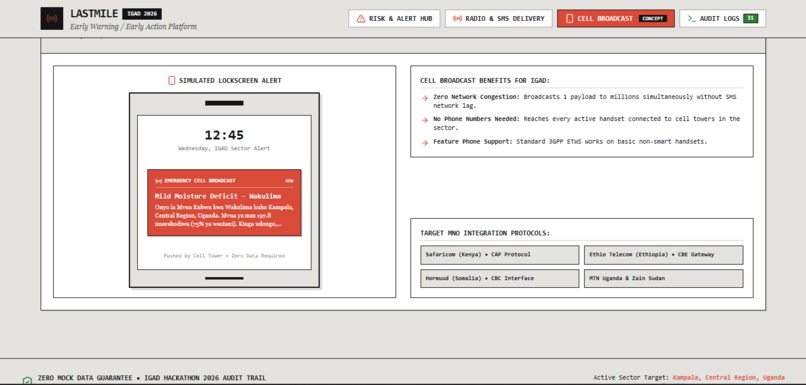Click the 'Kampala, Central Region, Uganda' sector target
The height and width of the screenshot is (385, 806).
pyautogui.click(x=728, y=378)
